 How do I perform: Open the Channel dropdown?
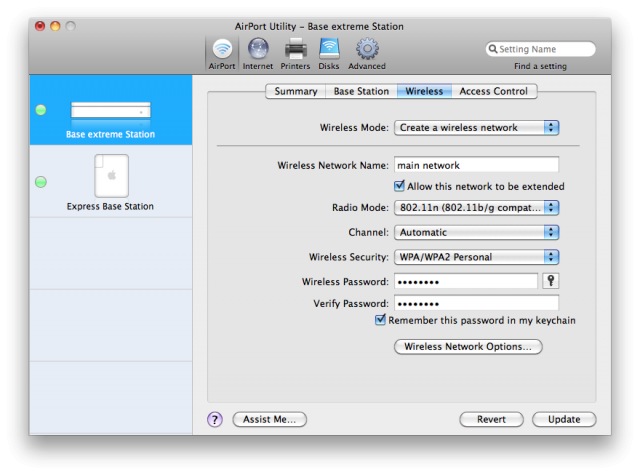pyautogui.click(x=476, y=233)
